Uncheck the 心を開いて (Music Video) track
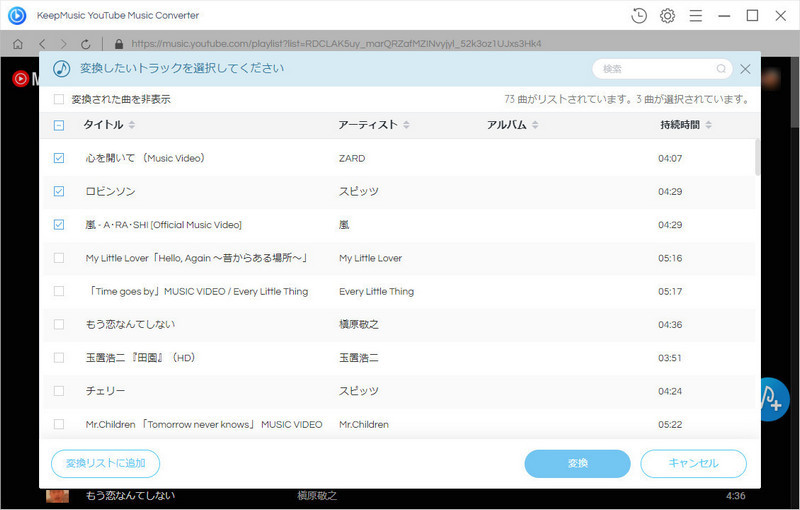The height and width of the screenshot is (510, 800). 59,158
